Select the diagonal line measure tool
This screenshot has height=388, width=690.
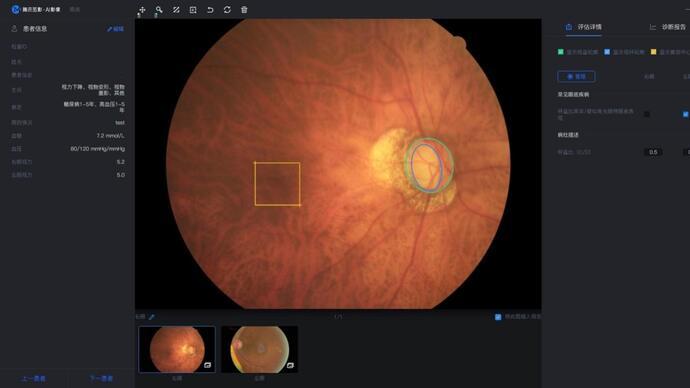(x=176, y=10)
